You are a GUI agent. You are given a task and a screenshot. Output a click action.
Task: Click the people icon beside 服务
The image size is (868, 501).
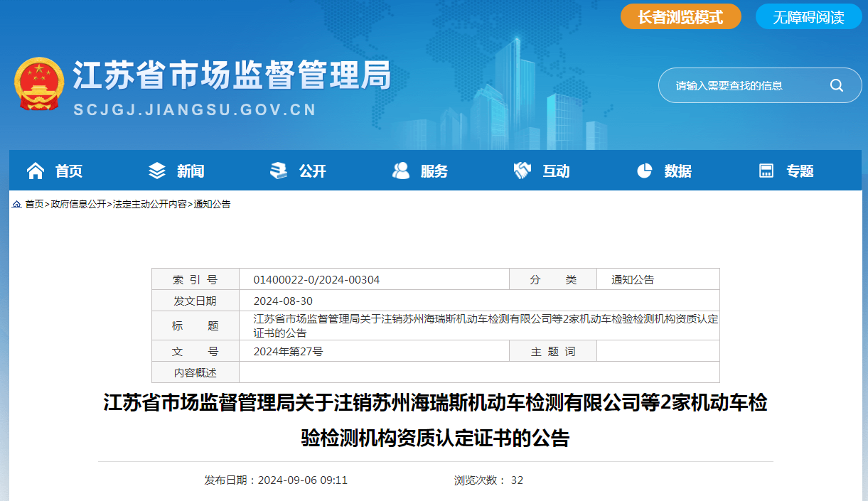pos(401,171)
